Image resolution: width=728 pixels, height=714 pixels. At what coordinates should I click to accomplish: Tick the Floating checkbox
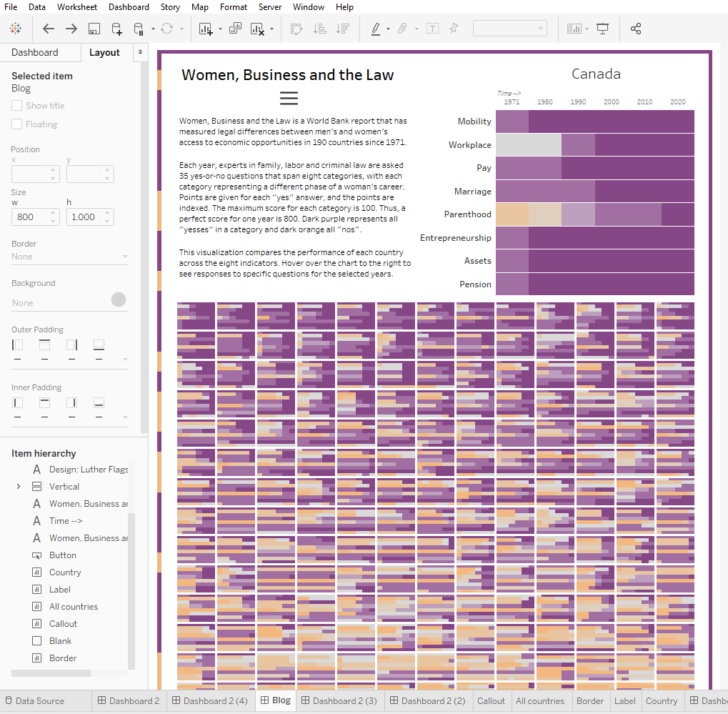17,124
